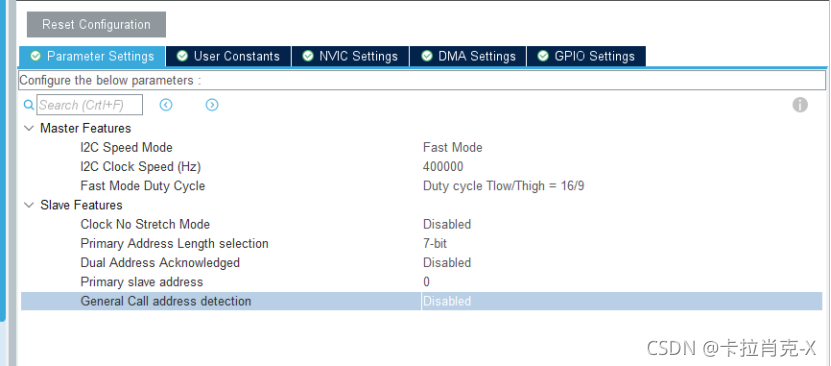The height and width of the screenshot is (366, 831).
Task: Select Primary Address Length 7-bit value
Action: tap(435, 244)
